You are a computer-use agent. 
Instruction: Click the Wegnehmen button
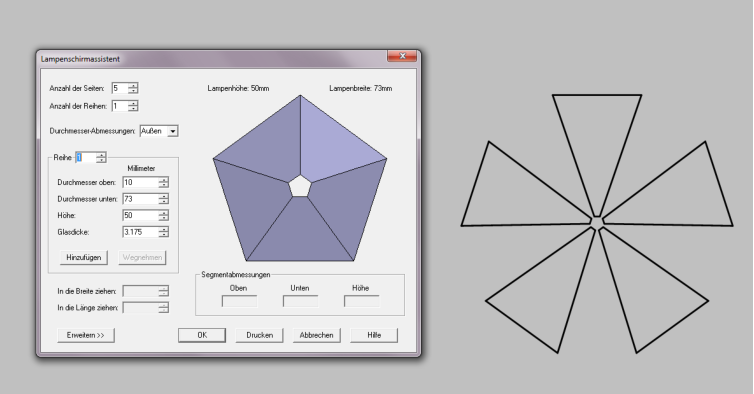click(x=142, y=257)
